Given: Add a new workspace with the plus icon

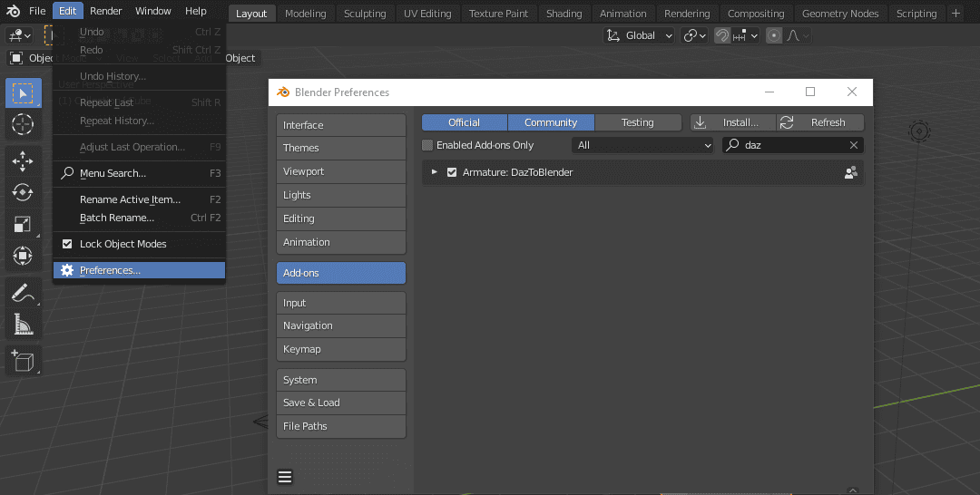Looking at the screenshot, I should click(955, 13).
